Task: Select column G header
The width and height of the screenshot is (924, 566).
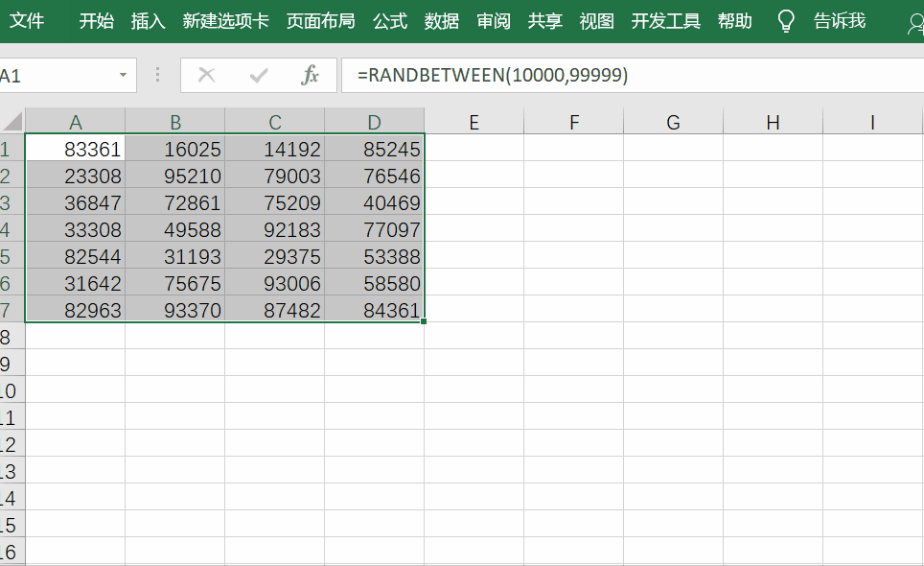Action: click(x=673, y=122)
